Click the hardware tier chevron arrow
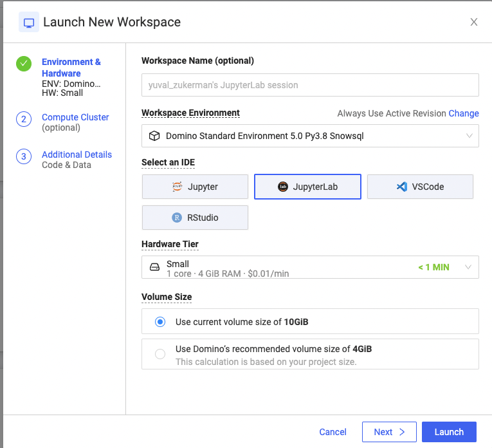Image resolution: width=492 pixels, height=448 pixels. click(468, 267)
